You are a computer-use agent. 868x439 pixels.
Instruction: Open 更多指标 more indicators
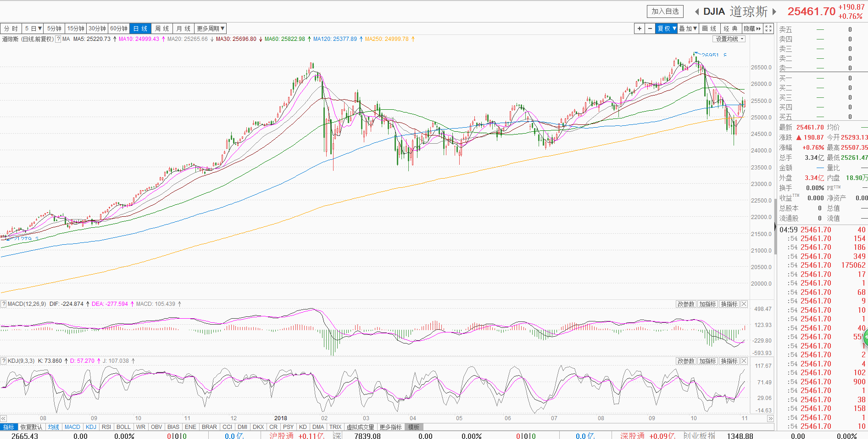[390, 427]
